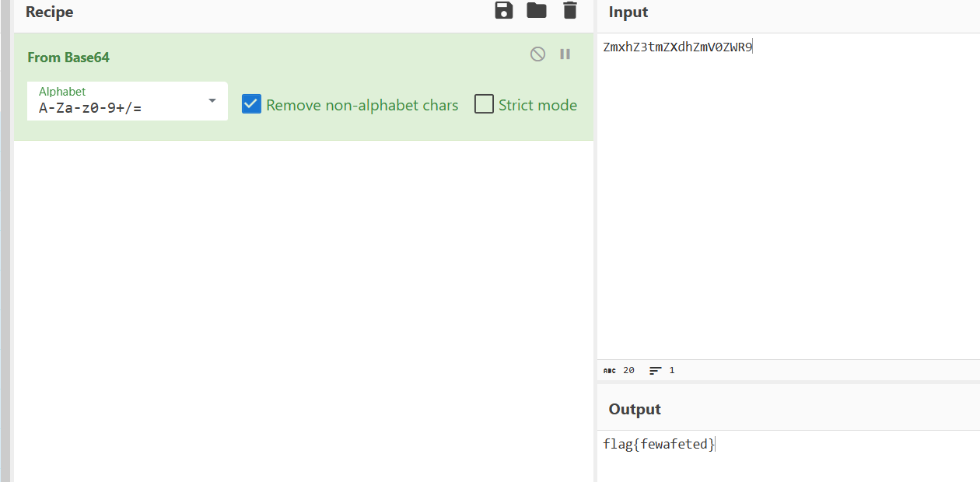Click the Input panel title
This screenshot has width=980, height=482.
click(x=628, y=12)
